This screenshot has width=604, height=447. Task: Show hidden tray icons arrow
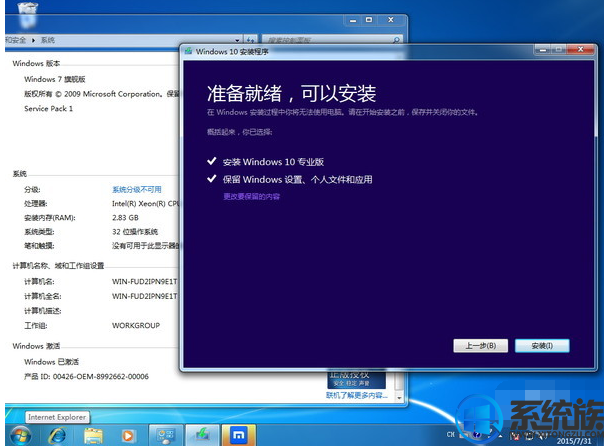[x=500, y=436]
